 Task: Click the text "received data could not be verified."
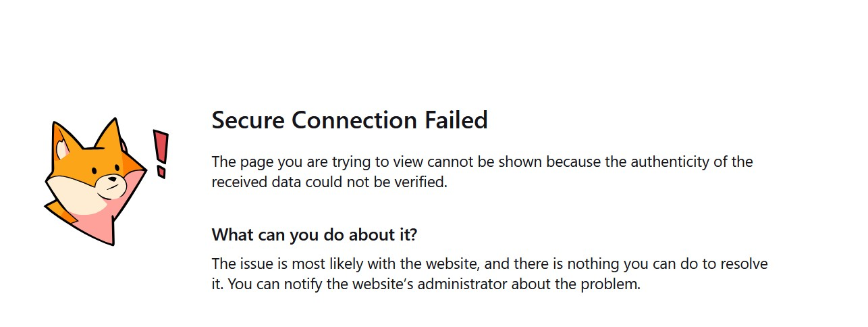click(329, 182)
